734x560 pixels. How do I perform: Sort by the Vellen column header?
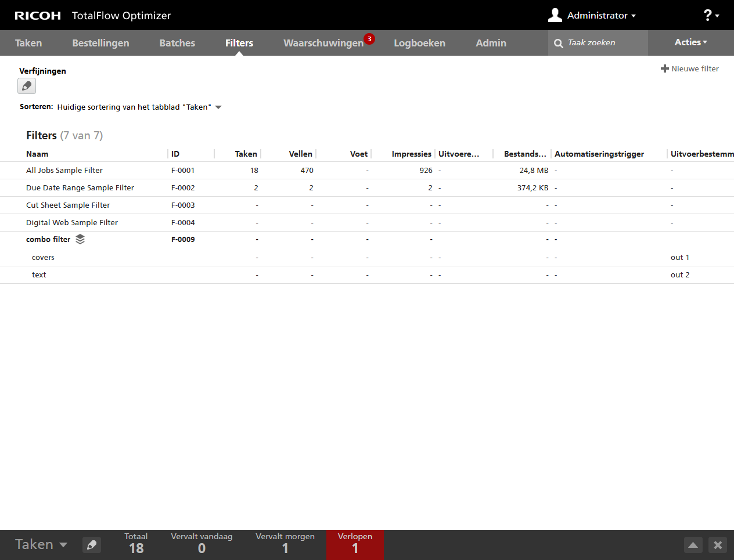click(300, 154)
